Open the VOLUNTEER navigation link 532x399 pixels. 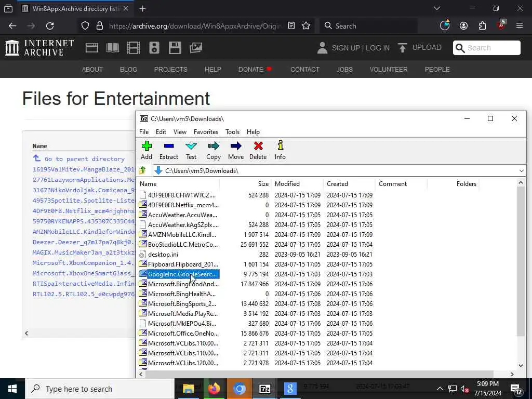[389, 69]
